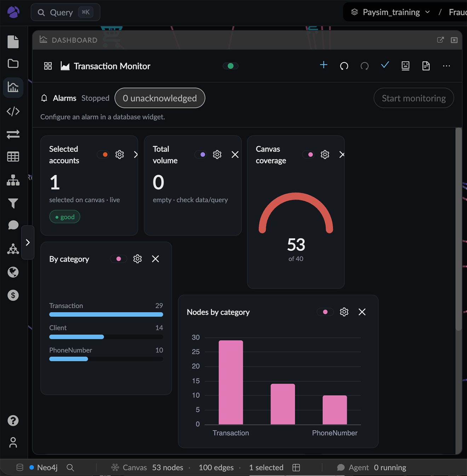
Task: Open the graph network sidebar icon
Action: pos(13,249)
